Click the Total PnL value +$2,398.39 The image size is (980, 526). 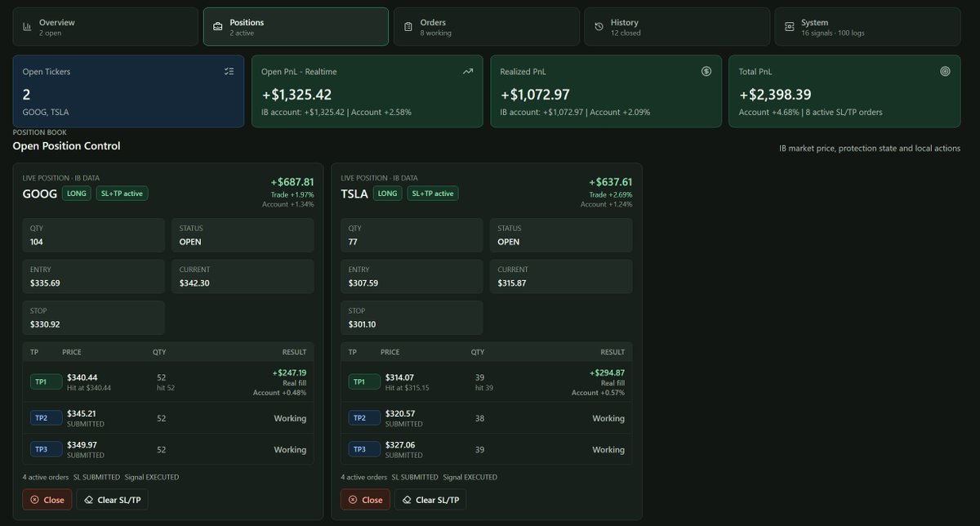click(775, 95)
